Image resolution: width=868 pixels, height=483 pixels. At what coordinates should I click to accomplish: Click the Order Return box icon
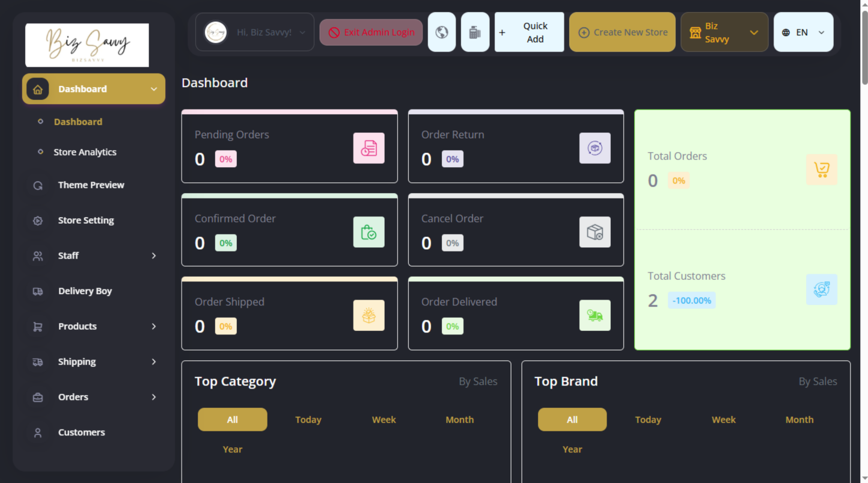coord(594,148)
